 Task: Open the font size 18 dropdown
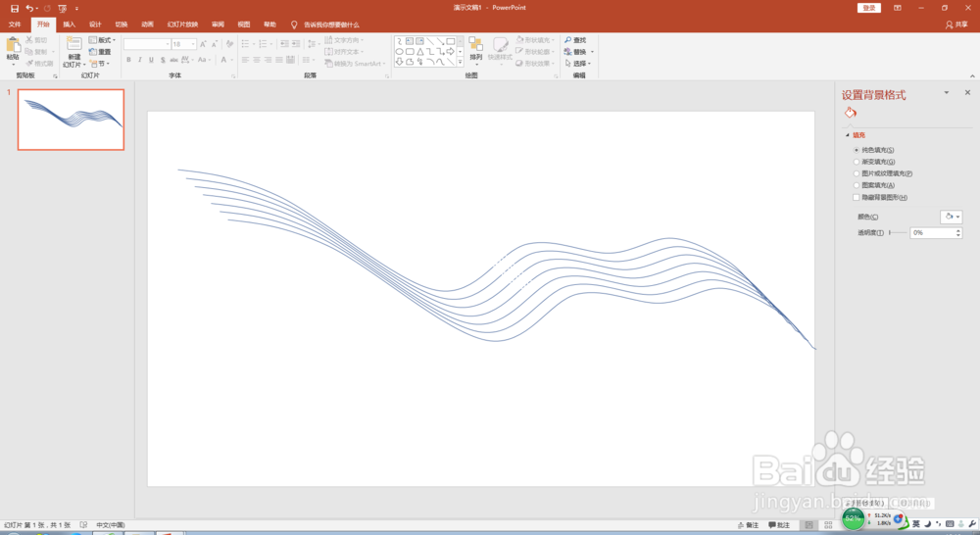[x=193, y=44]
